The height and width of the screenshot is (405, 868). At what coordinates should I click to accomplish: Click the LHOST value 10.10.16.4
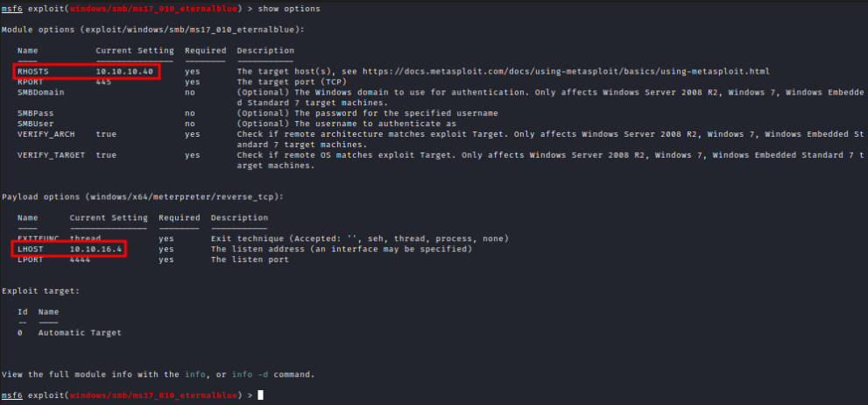click(97, 250)
